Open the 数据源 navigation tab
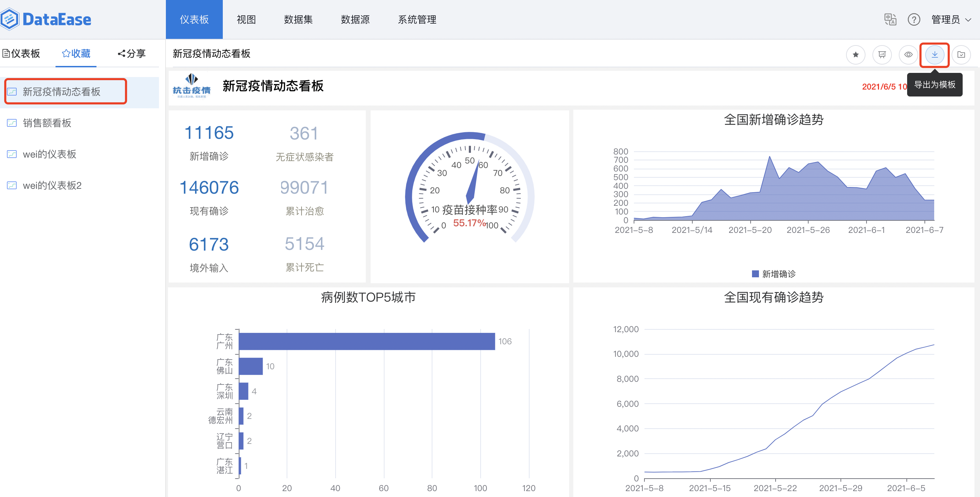Image resolution: width=980 pixels, height=497 pixels. pyautogui.click(x=355, y=19)
